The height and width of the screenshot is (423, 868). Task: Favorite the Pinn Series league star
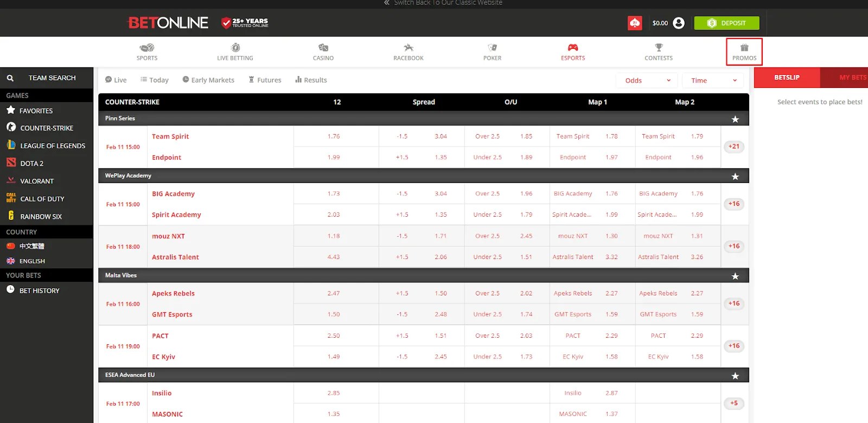[x=735, y=119]
